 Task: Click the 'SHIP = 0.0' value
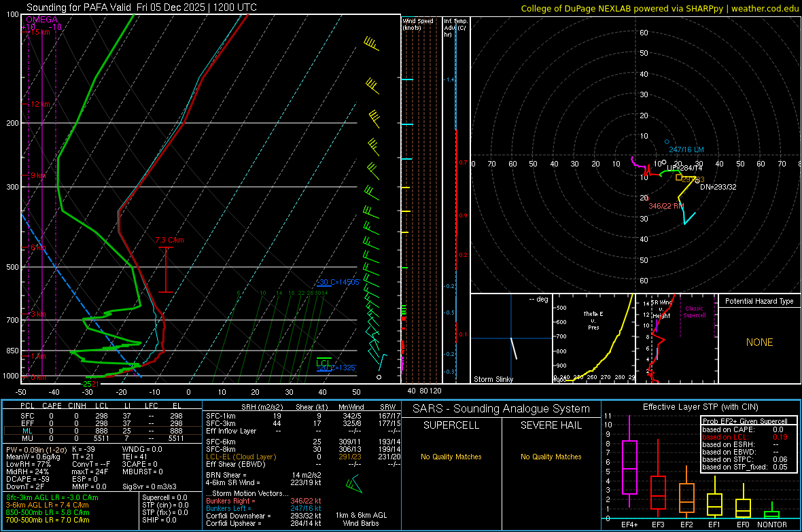158,520
